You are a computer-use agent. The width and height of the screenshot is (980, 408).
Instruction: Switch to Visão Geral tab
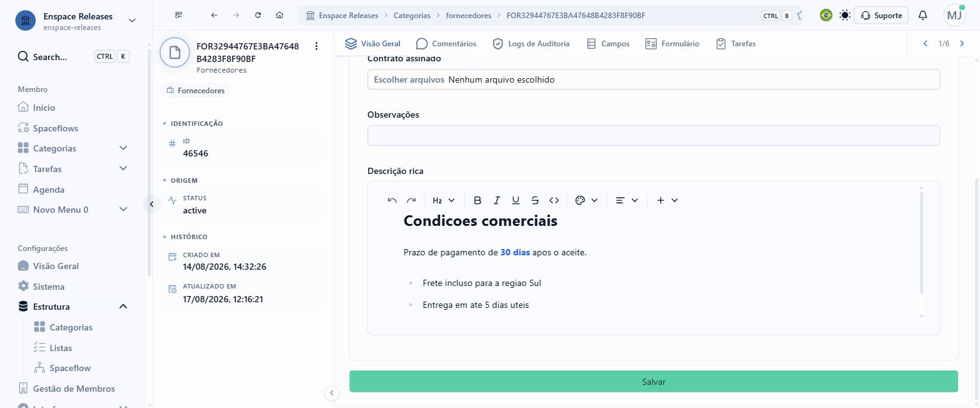pyautogui.click(x=372, y=44)
